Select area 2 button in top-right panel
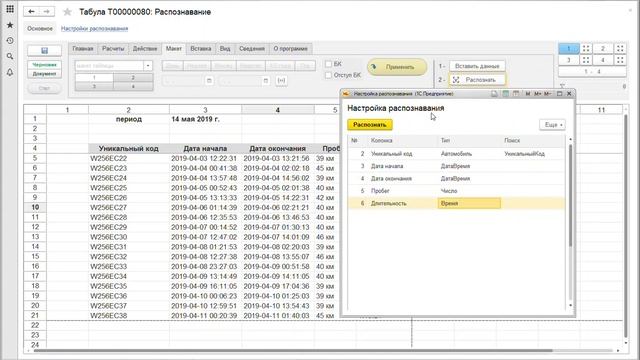Screen dimensions: 640x360 click(603, 49)
